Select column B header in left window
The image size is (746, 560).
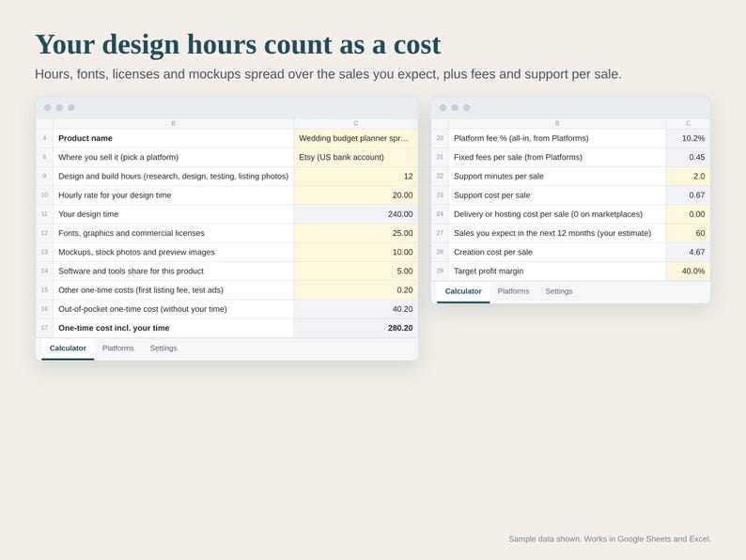pos(173,123)
